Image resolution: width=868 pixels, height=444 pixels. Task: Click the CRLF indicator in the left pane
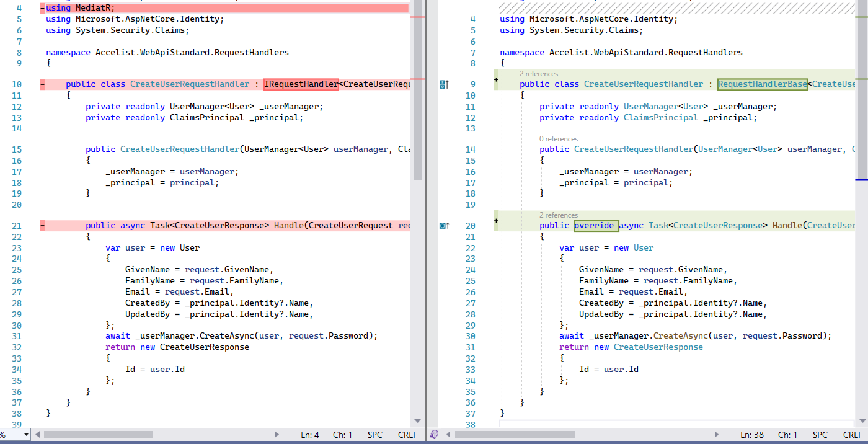(x=407, y=435)
